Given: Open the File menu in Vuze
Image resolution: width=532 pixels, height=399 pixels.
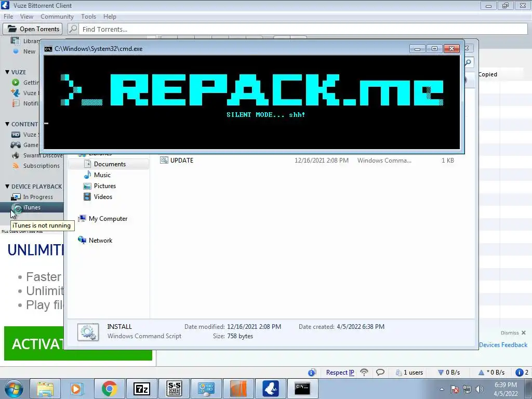Looking at the screenshot, I should click(8, 16).
